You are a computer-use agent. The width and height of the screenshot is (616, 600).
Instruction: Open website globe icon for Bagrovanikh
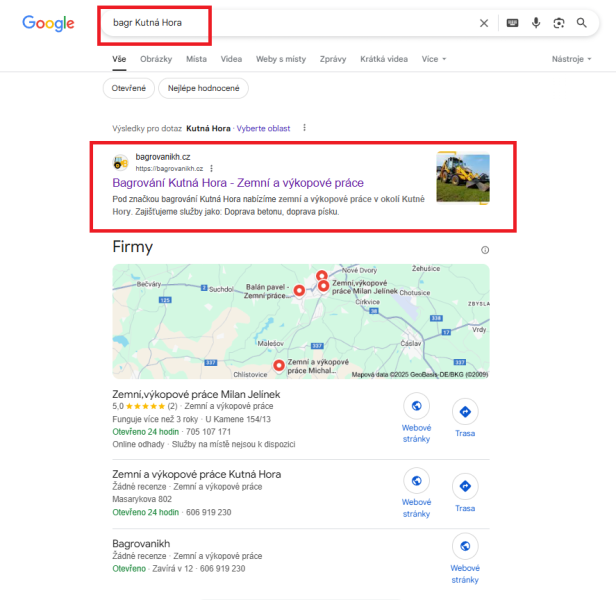click(465, 546)
